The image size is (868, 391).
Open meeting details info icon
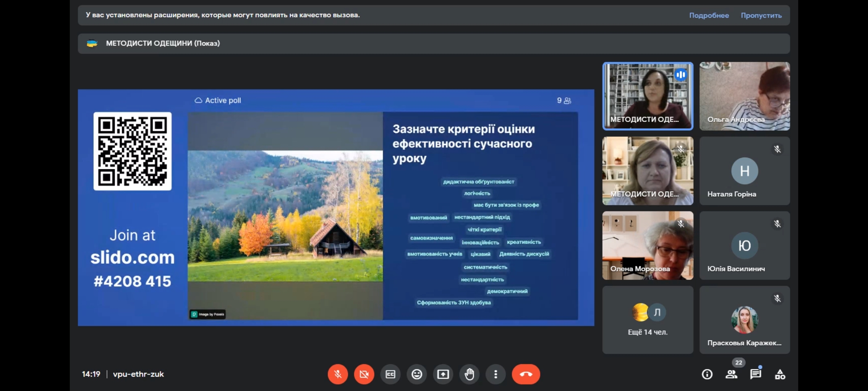pyautogui.click(x=707, y=374)
